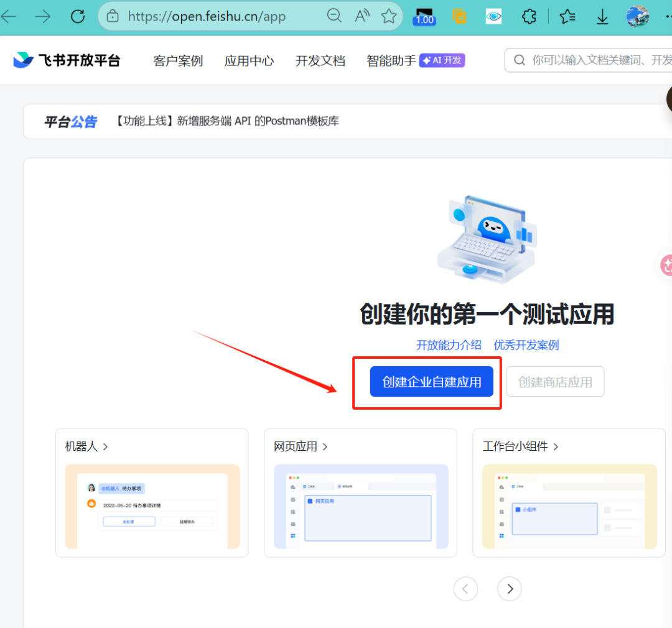Click the search magnifier icon
Viewport: 672px width, 628px height.
pos(520,60)
